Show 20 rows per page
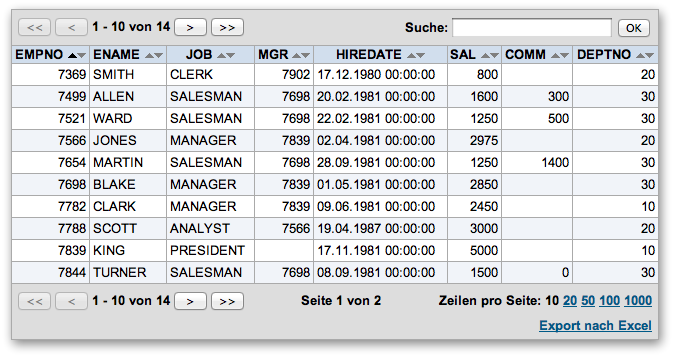 [570, 300]
